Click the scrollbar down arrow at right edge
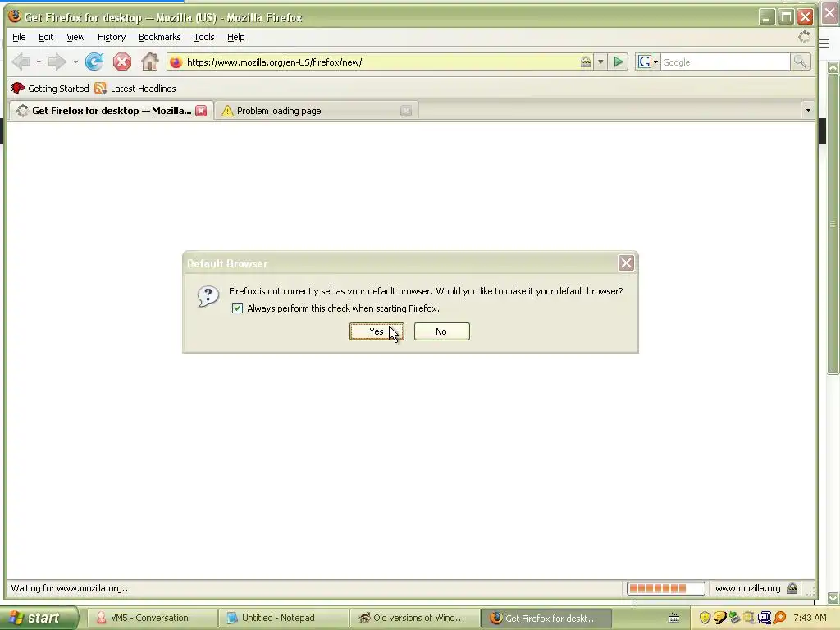 point(833,598)
